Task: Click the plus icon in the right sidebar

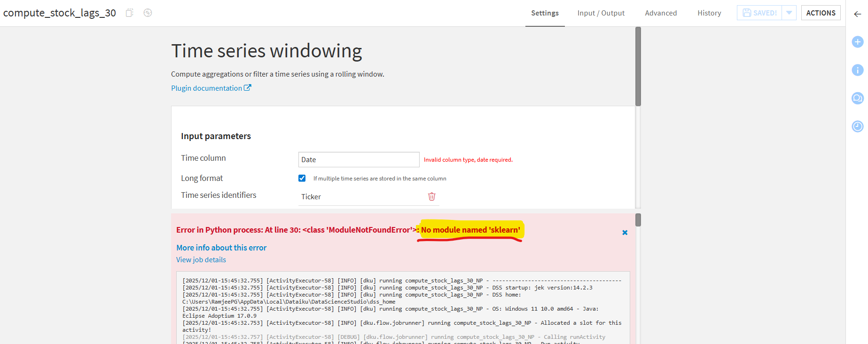Action: (858, 42)
